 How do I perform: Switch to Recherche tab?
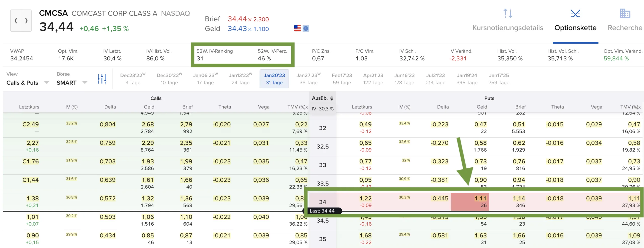625,28
